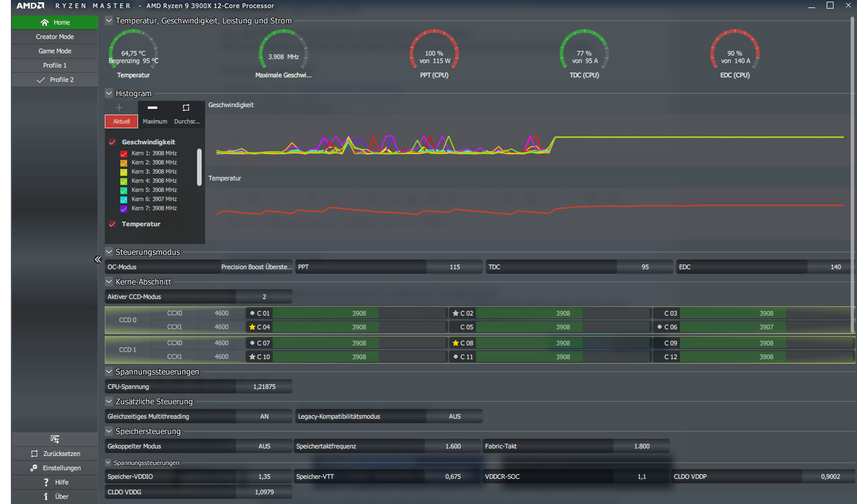The width and height of the screenshot is (857, 504).
Task: Select Profile 1
Action: coord(55,65)
